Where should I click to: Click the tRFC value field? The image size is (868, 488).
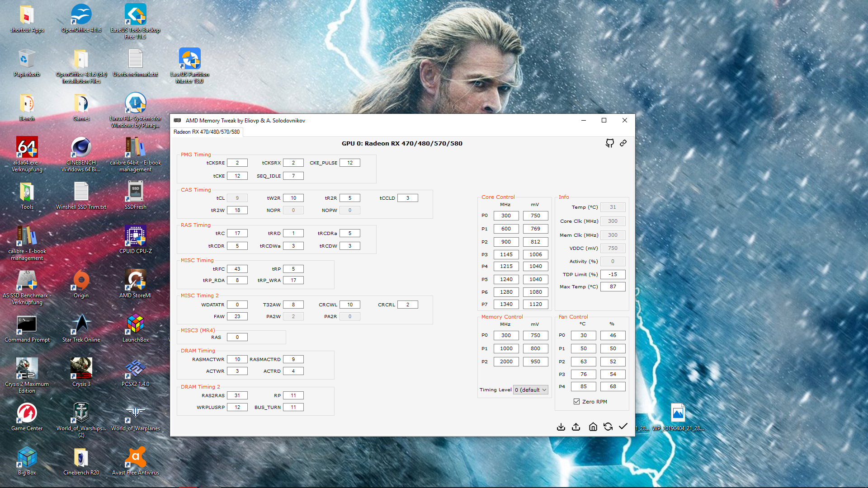(237, 269)
